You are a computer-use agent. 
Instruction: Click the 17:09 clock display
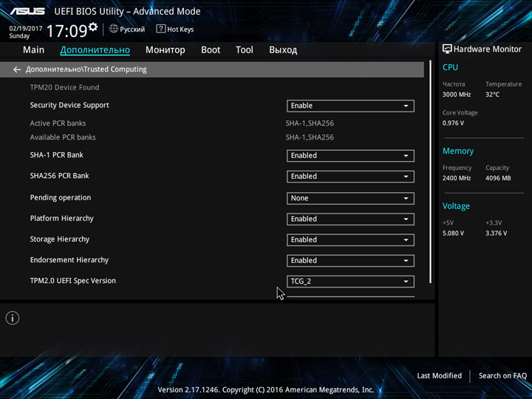coord(66,31)
